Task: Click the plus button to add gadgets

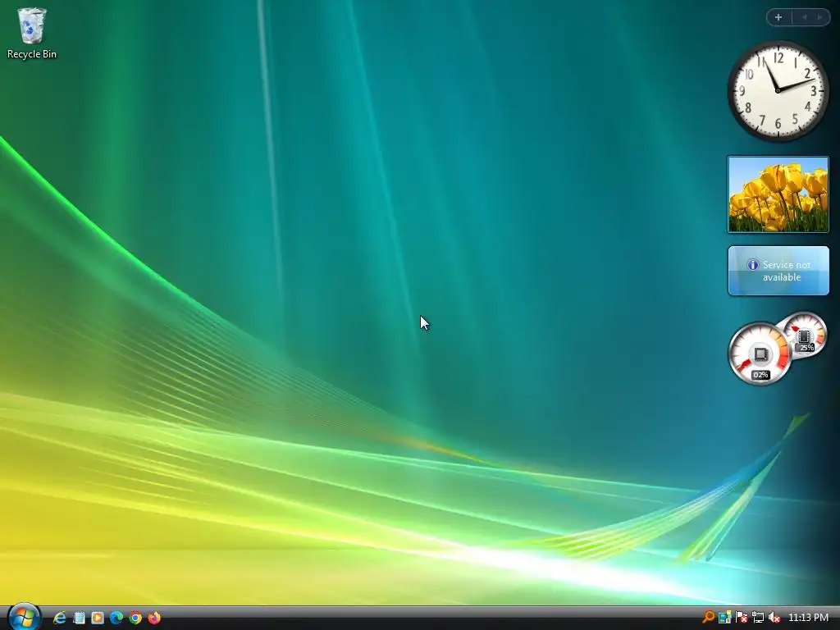Action: pyautogui.click(x=778, y=17)
